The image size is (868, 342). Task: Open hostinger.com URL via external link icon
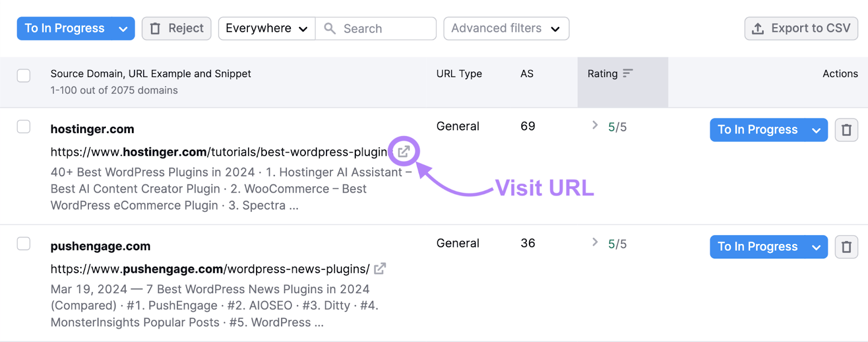(404, 151)
